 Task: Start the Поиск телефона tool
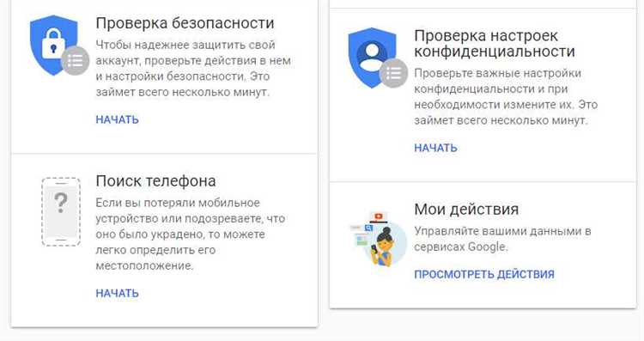(x=117, y=294)
